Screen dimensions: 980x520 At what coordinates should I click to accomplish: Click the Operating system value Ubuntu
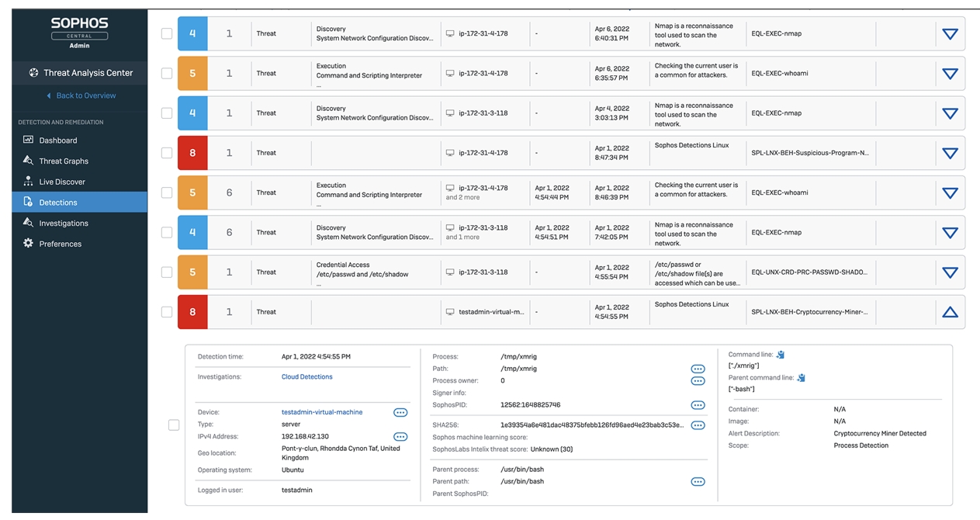tap(293, 470)
